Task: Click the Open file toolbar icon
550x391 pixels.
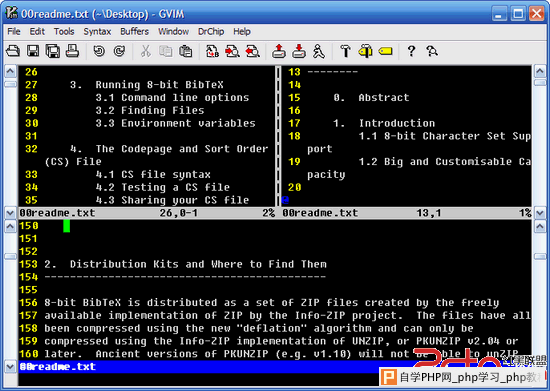Action: [13, 51]
